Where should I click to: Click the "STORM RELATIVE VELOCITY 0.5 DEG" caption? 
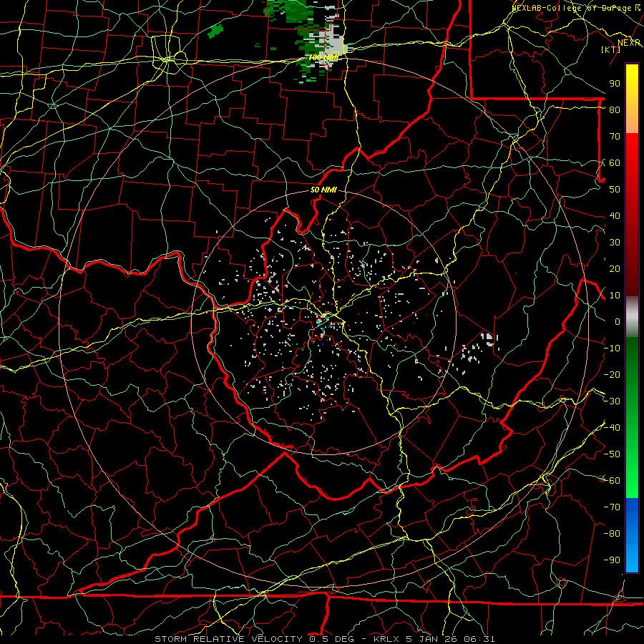(x=254, y=639)
